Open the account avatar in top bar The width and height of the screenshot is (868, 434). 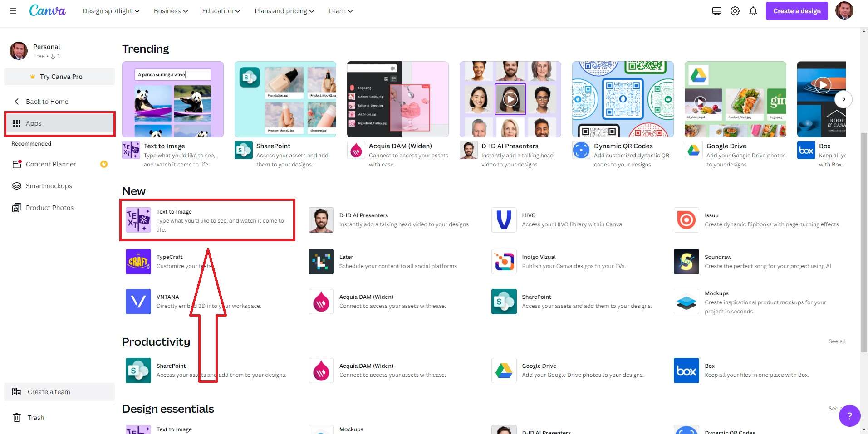coord(844,11)
